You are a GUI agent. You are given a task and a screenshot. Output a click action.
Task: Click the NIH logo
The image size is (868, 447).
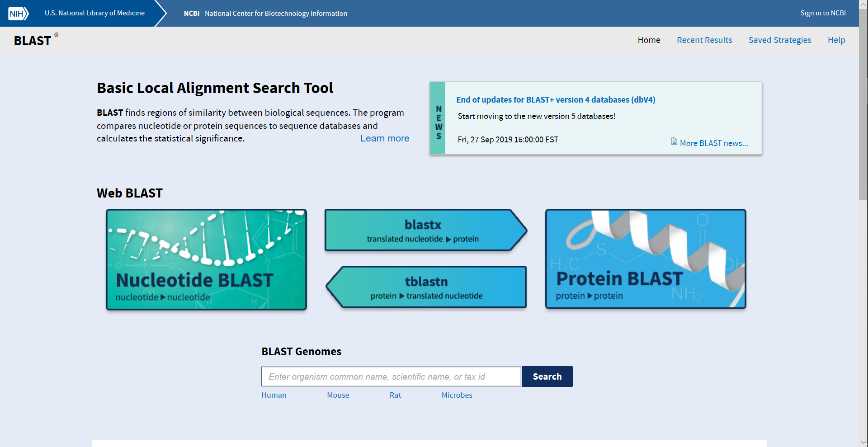[18, 13]
